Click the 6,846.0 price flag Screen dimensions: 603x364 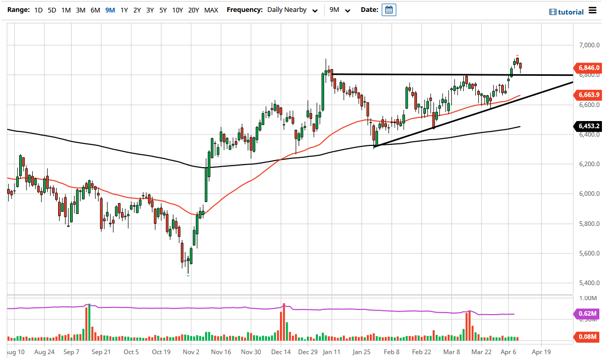pos(588,68)
